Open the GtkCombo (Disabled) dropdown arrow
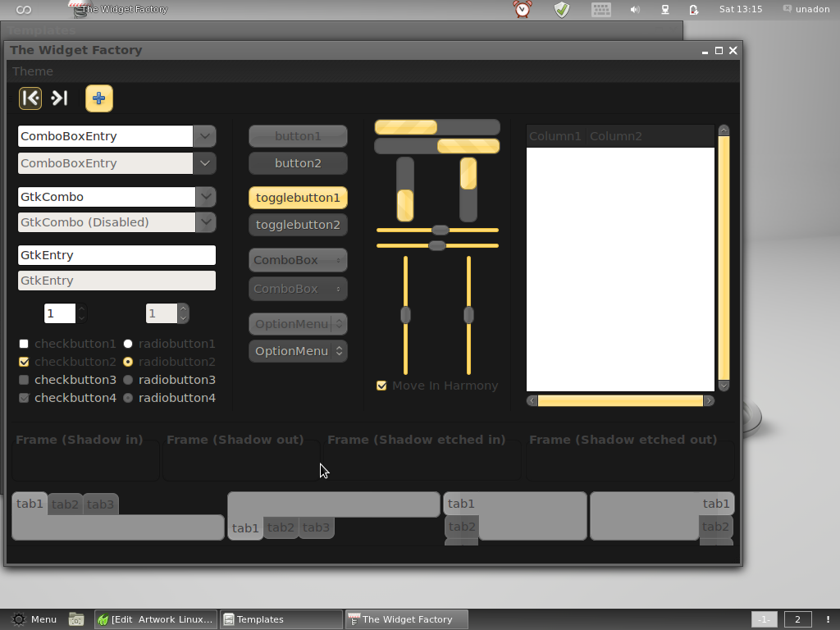This screenshot has height=630, width=840. tap(206, 222)
